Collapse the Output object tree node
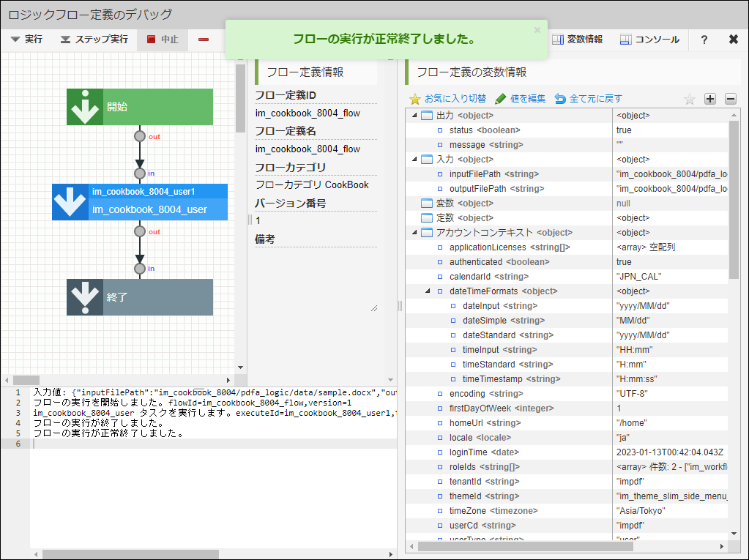The width and height of the screenshot is (749, 560). pos(415,116)
